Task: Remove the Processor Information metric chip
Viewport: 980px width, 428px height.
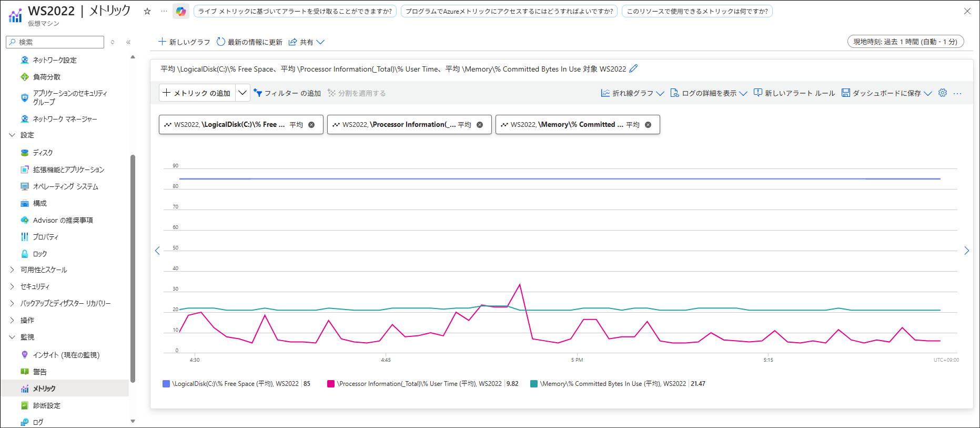Action: tap(480, 125)
